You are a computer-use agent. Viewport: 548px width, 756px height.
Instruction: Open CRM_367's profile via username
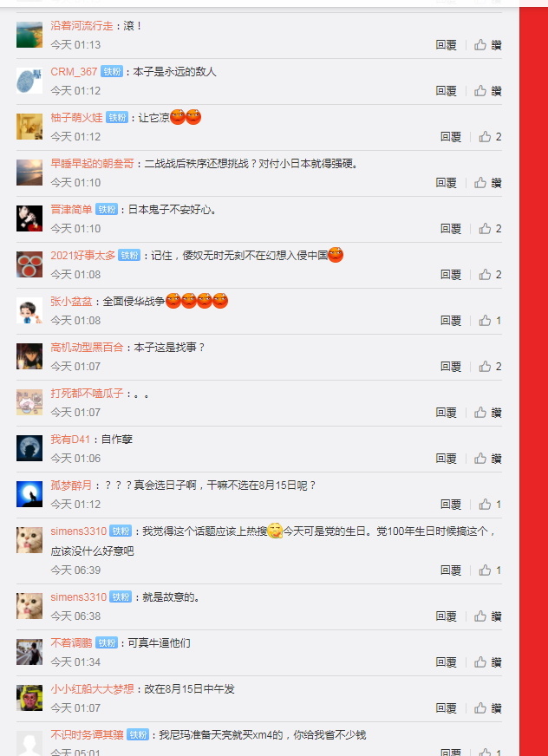tap(74, 72)
